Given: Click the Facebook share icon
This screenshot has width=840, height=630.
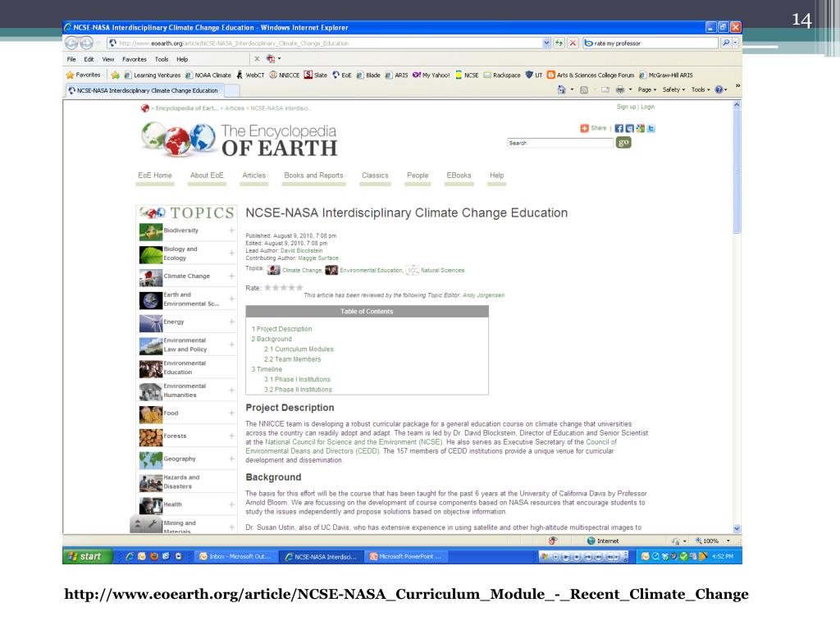Looking at the screenshot, I should pos(619,129).
